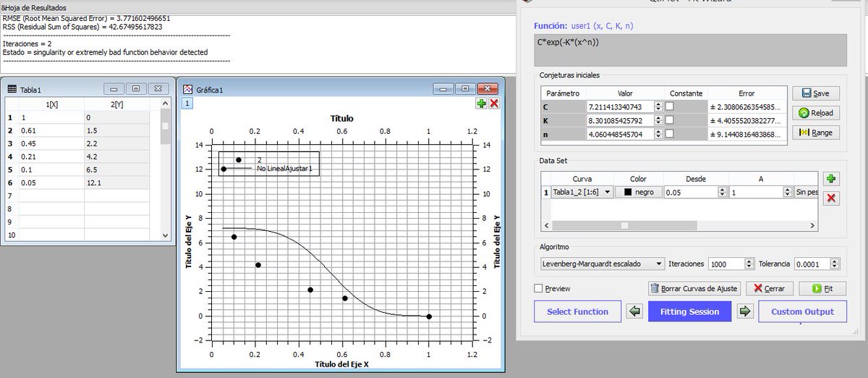
Task: Switch to the Custom Output page
Action: pos(802,311)
